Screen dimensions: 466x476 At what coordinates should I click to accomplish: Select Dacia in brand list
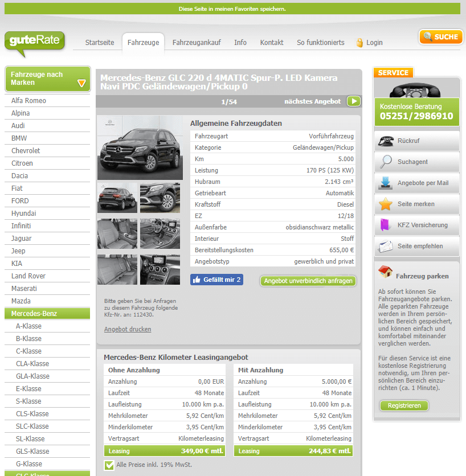47,176
